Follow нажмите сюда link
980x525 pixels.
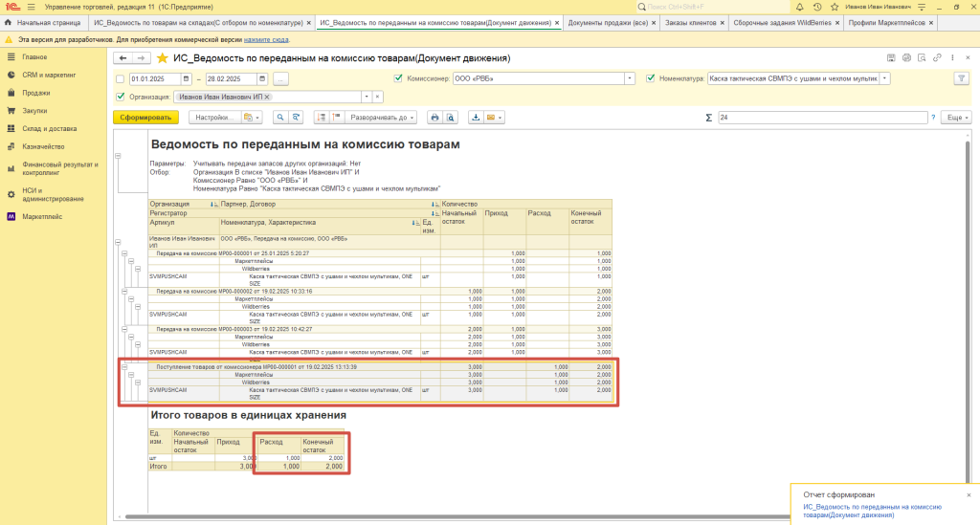coord(266,39)
